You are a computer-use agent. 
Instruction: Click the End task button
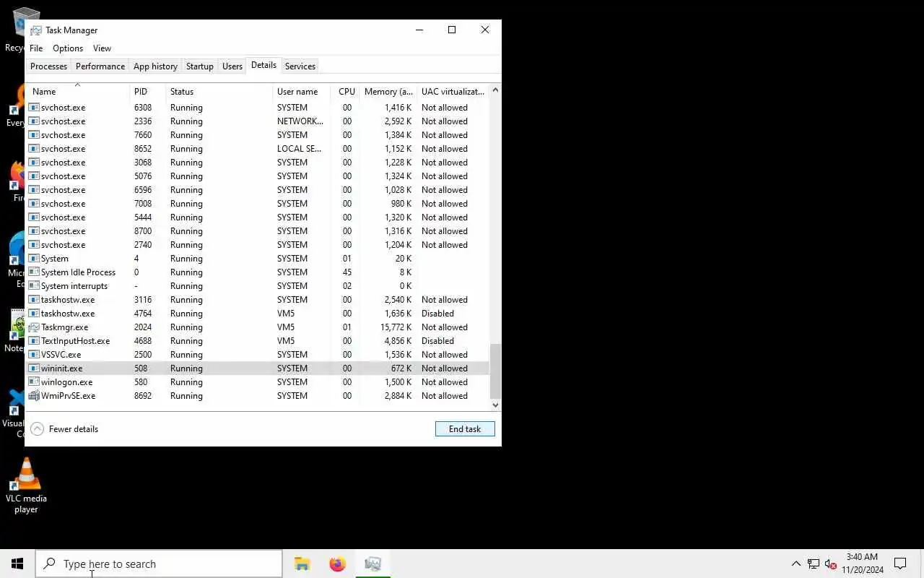tap(465, 429)
